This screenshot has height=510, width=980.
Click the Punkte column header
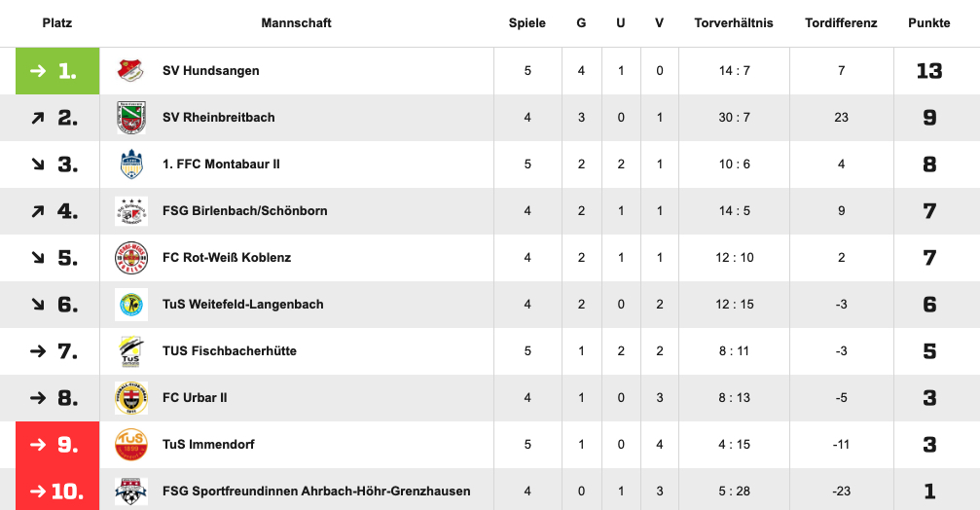pyautogui.click(x=928, y=23)
